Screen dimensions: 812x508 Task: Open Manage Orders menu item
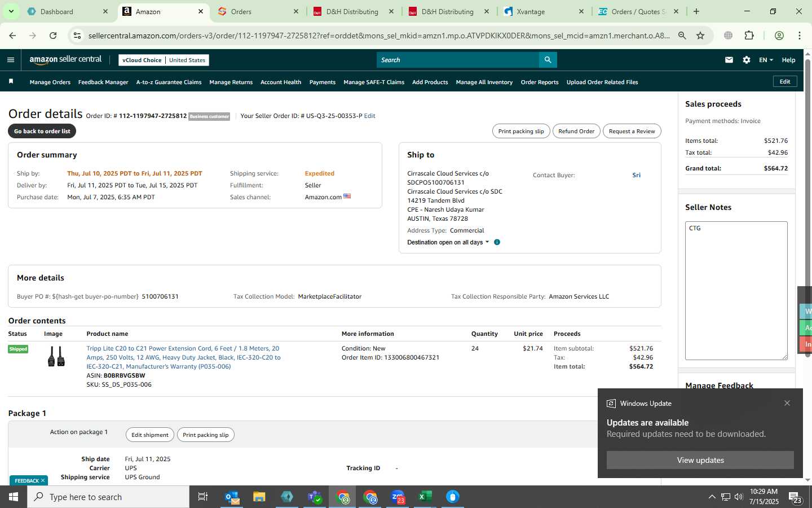[50, 82]
